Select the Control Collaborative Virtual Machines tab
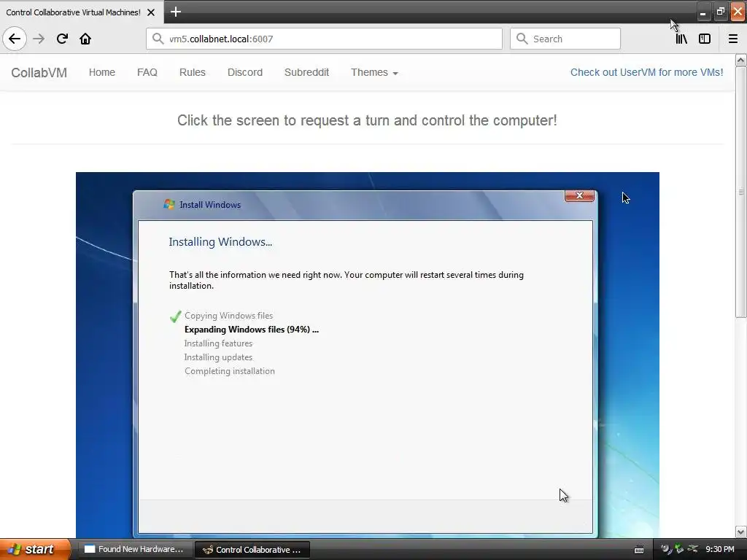Image resolution: width=747 pixels, height=560 pixels. coord(74,12)
